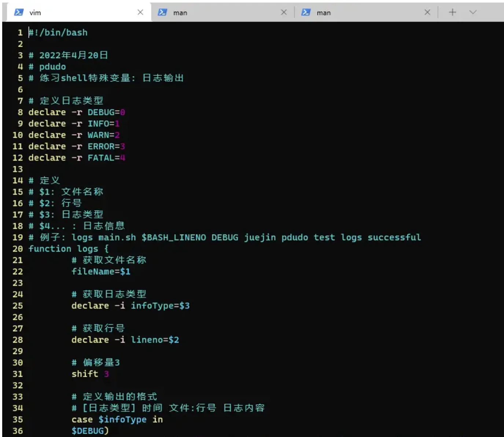The image size is (504, 437).
Task: Click the '# 定义输出的格式' comment
Action: [x=114, y=397]
